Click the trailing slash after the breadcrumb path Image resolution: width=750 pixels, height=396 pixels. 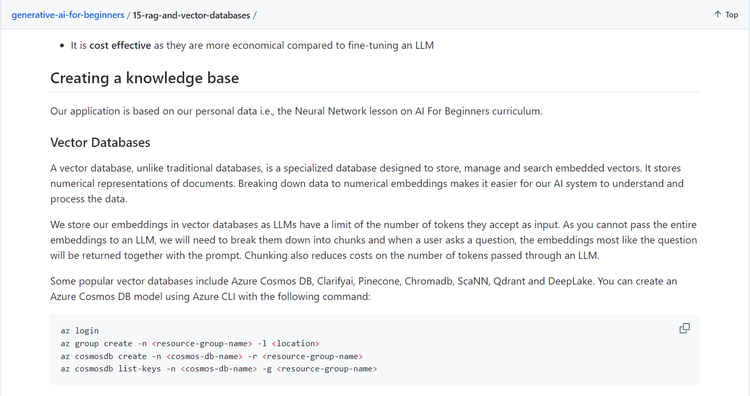[254, 15]
